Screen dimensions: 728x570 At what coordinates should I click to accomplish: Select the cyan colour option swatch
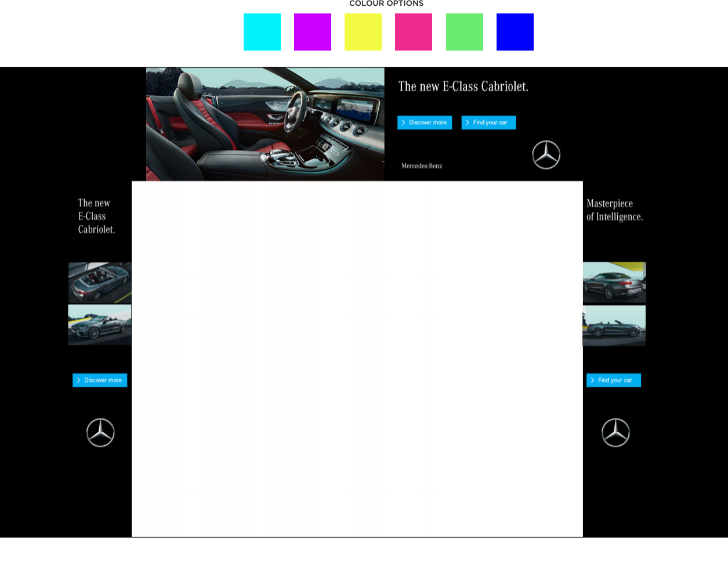point(262,32)
